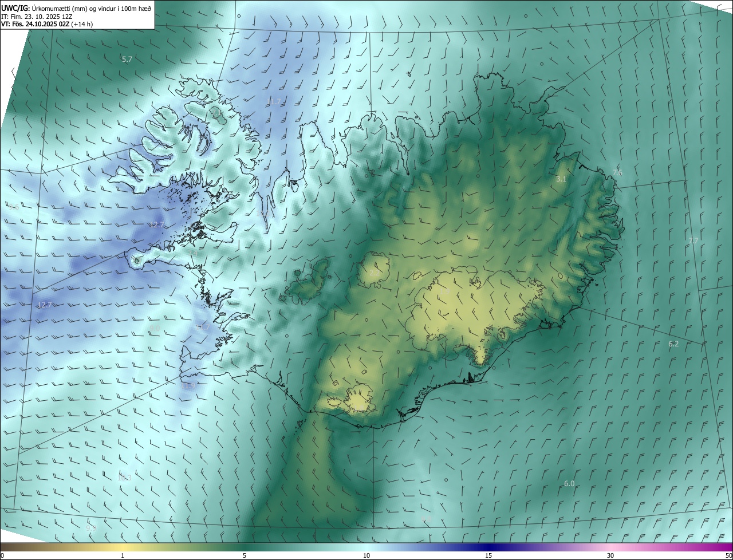This screenshot has width=733, height=560.
Task: Click the 50 tick on the color scale
Action: pos(728,555)
